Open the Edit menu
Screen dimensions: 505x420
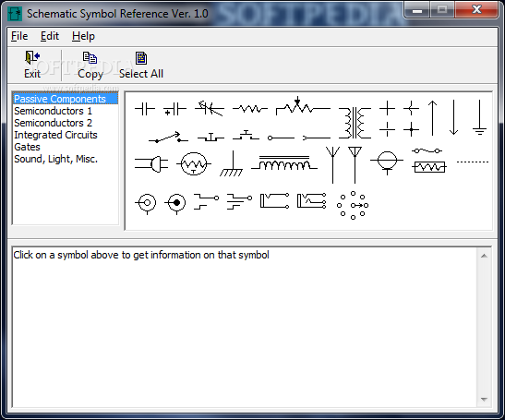pyautogui.click(x=50, y=36)
